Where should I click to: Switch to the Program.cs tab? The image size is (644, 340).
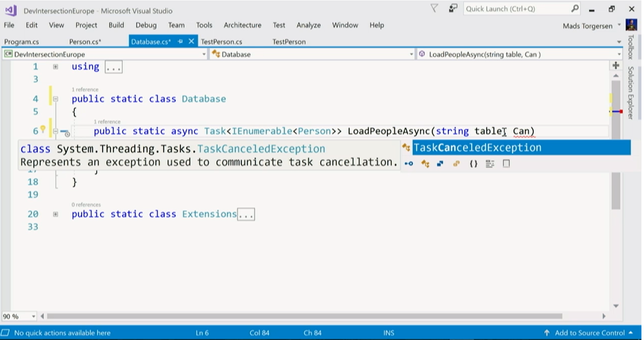tap(21, 42)
